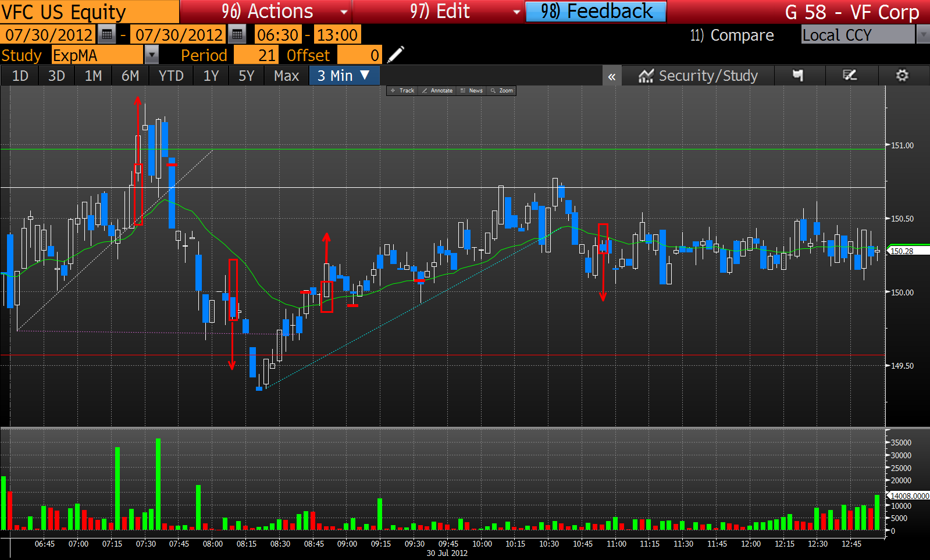Click the Compare option

click(732, 35)
